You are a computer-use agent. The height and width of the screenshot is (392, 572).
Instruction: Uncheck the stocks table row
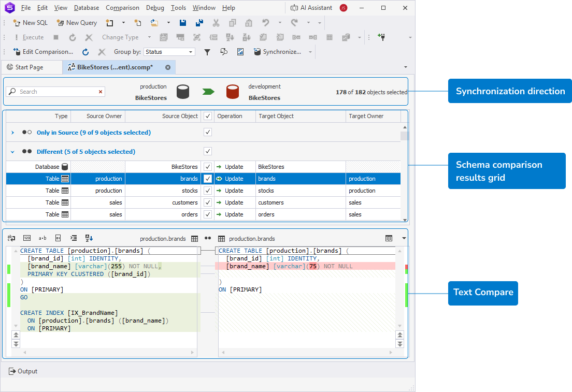click(x=207, y=191)
